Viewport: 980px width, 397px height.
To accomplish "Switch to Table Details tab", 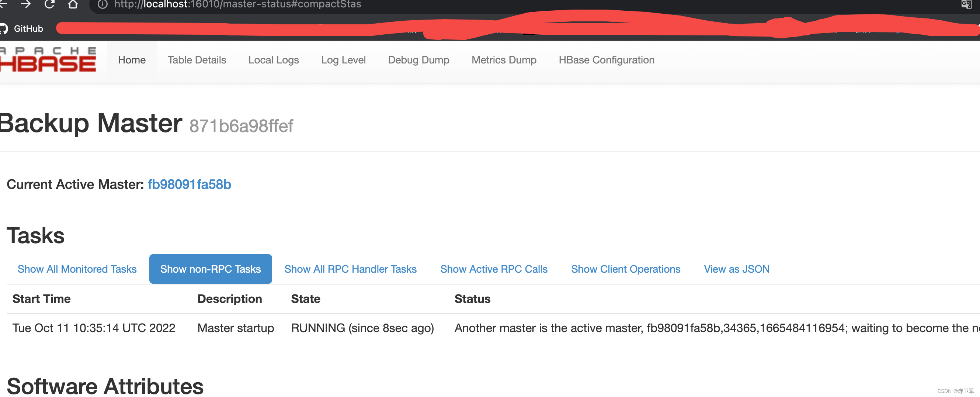I will (197, 60).
